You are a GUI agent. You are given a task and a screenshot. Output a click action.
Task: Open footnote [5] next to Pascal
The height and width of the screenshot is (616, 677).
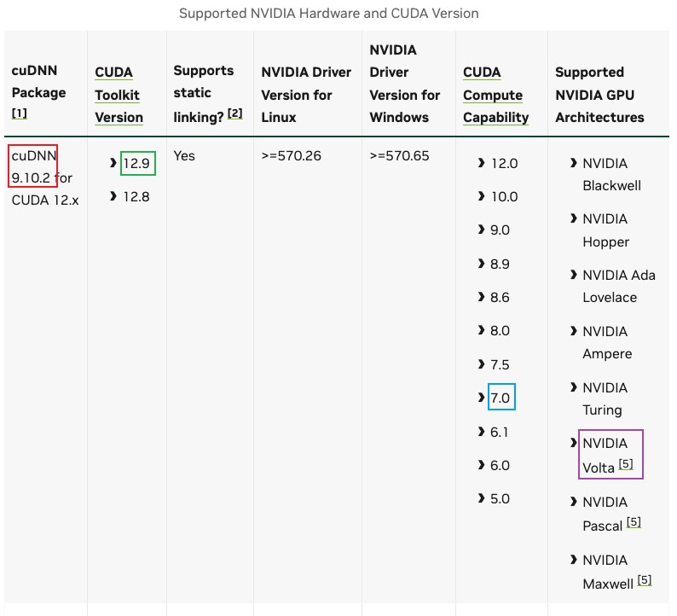pyautogui.click(x=634, y=522)
